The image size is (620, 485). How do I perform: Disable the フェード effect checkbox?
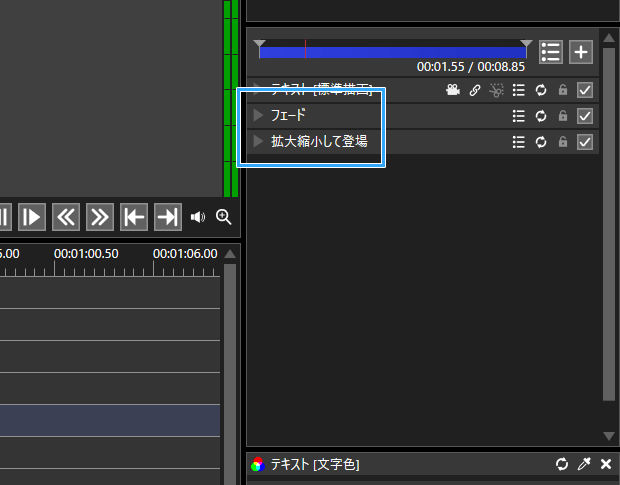tap(586, 116)
